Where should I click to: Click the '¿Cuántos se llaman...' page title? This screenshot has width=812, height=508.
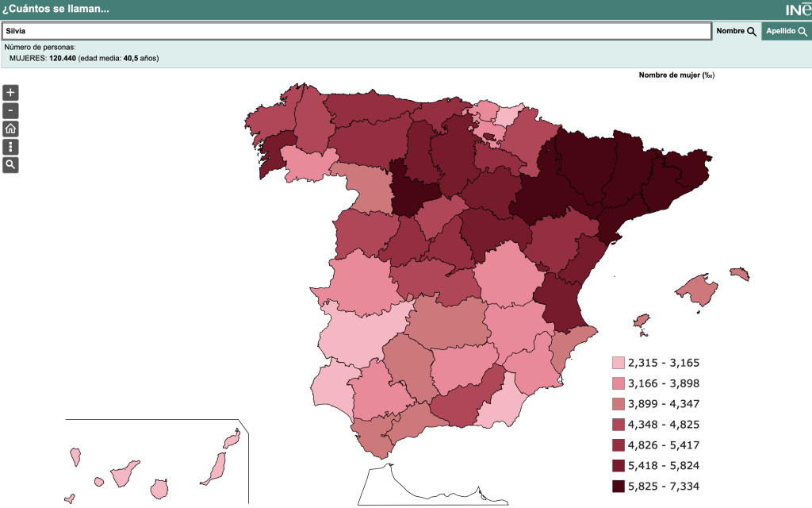56,10
